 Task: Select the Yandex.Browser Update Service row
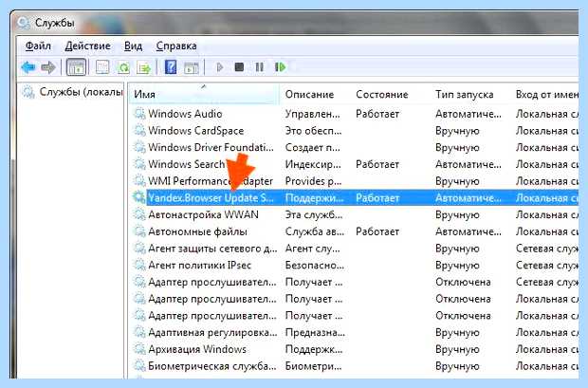point(355,197)
